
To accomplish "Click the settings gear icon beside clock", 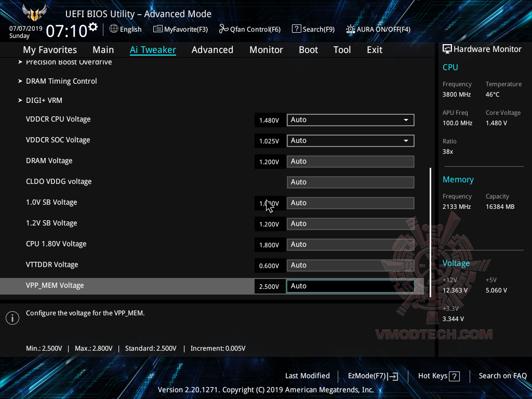I will pos(93,27).
